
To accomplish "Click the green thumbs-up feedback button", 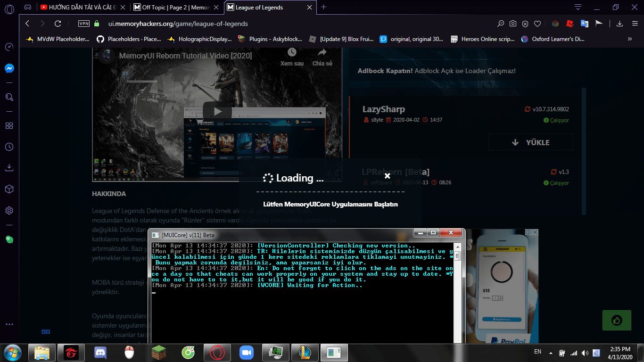I will (617, 321).
